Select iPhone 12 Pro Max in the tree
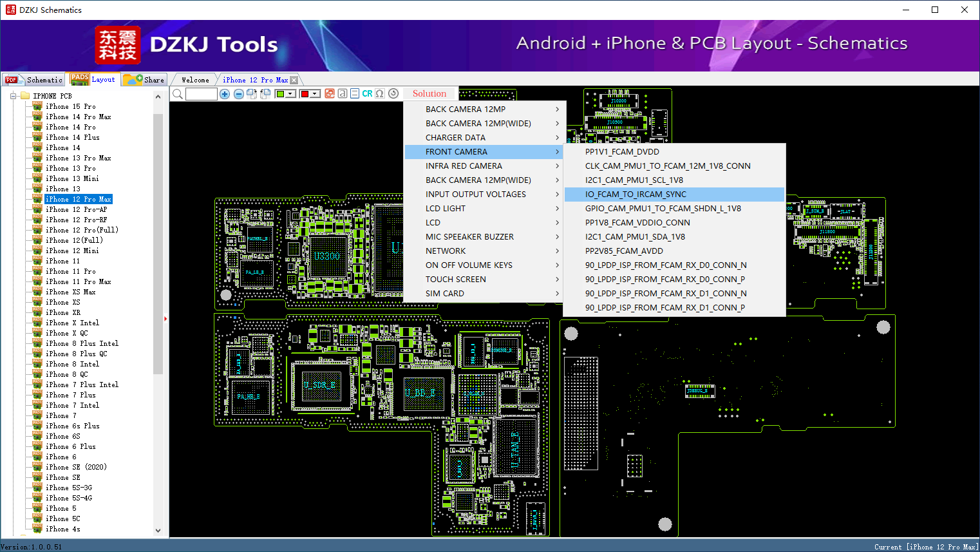This screenshot has height=552, width=980. pos(79,199)
